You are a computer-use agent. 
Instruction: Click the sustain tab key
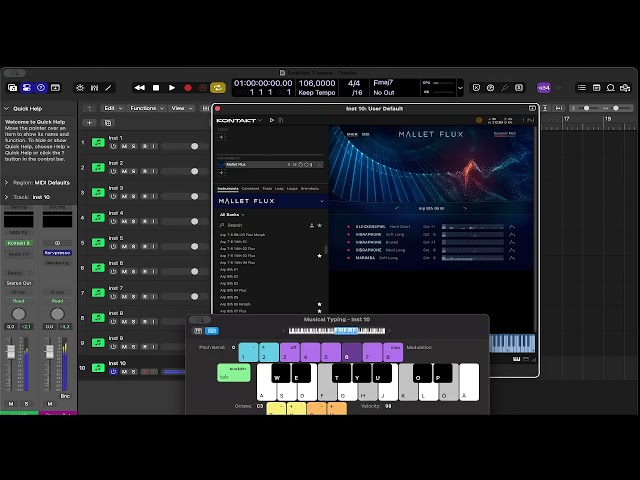coord(233,373)
